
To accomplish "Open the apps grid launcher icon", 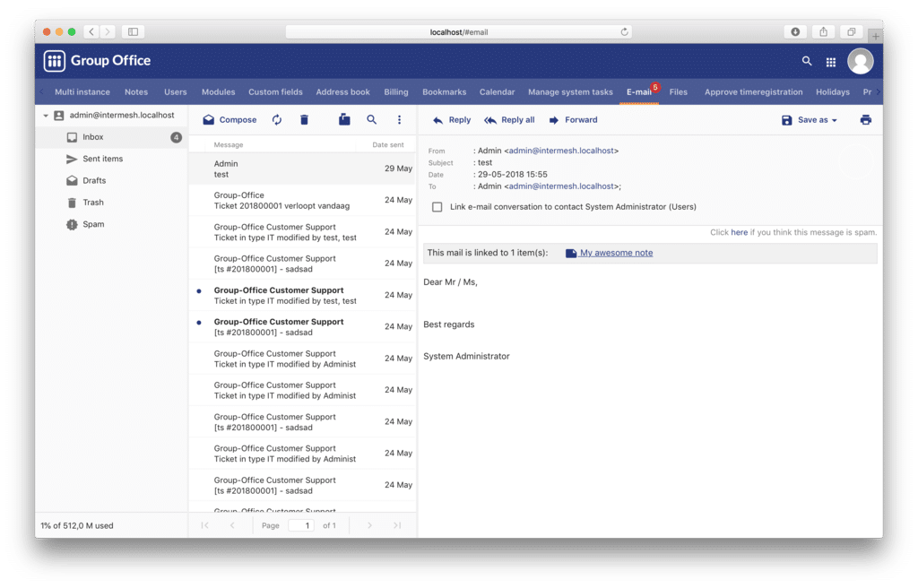I will [x=831, y=62].
